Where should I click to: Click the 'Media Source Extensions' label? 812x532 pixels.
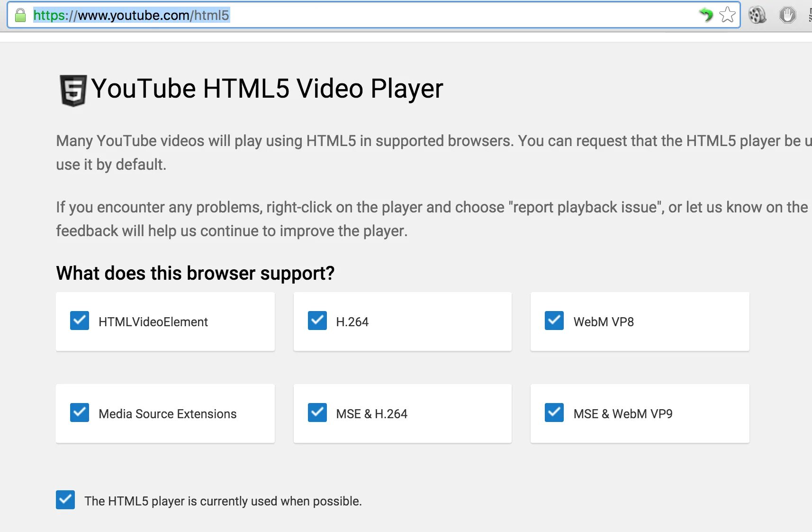point(168,414)
